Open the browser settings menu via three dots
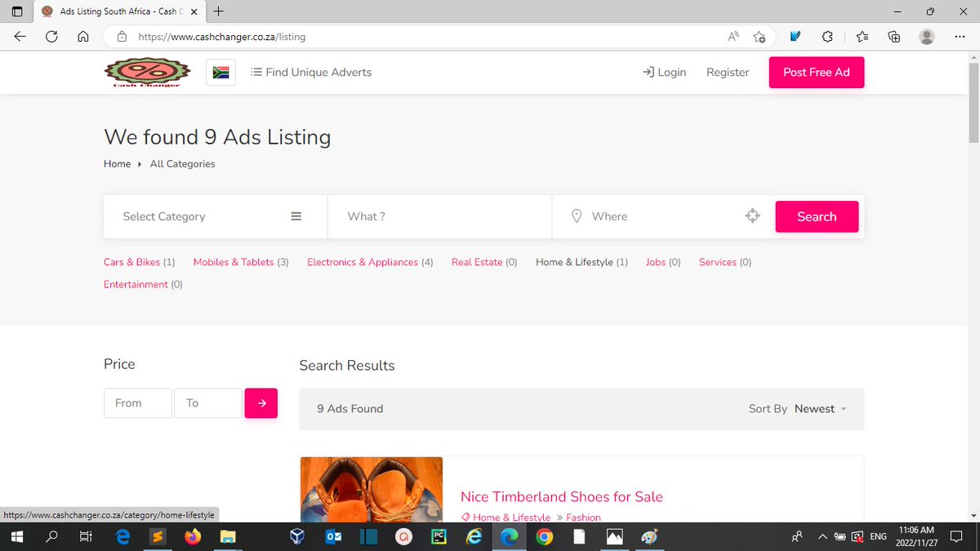 960,37
